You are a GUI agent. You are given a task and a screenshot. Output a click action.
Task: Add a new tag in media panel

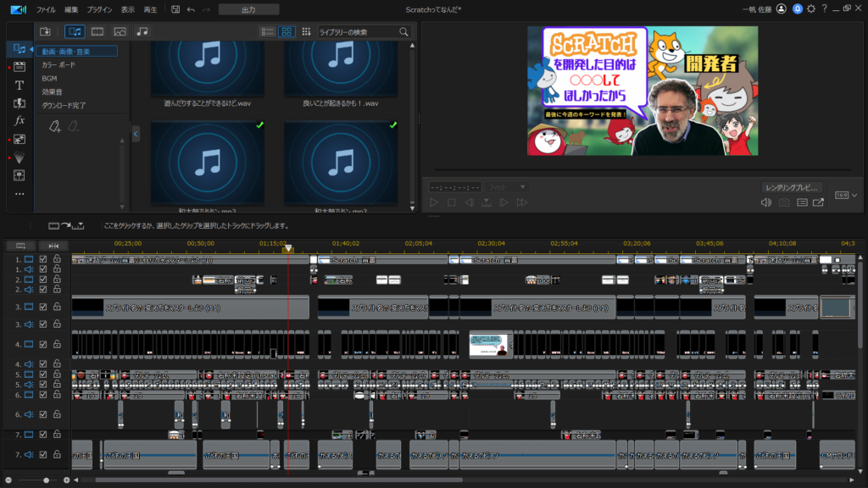54,127
